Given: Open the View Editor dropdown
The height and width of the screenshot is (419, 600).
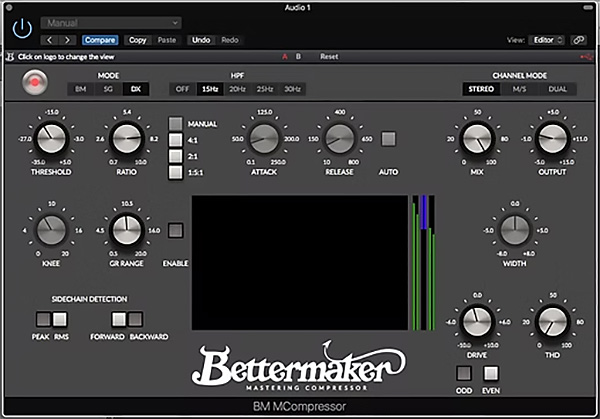Looking at the screenshot, I should click(546, 40).
